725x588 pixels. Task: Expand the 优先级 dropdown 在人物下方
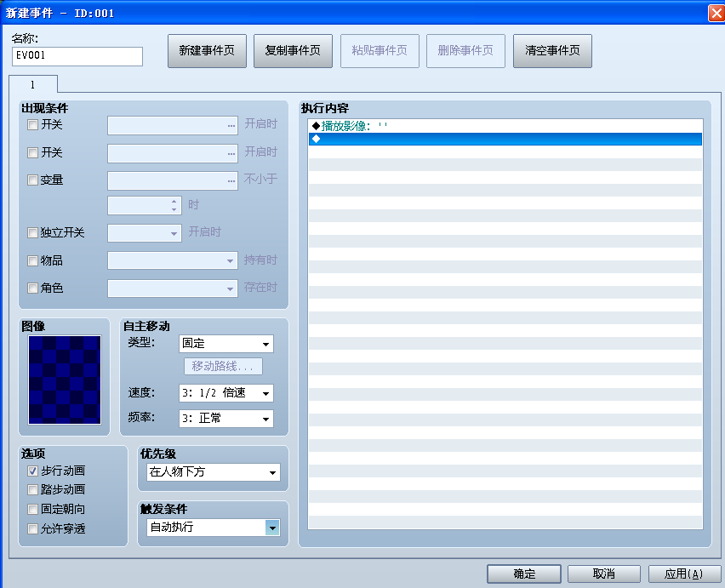coord(213,472)
